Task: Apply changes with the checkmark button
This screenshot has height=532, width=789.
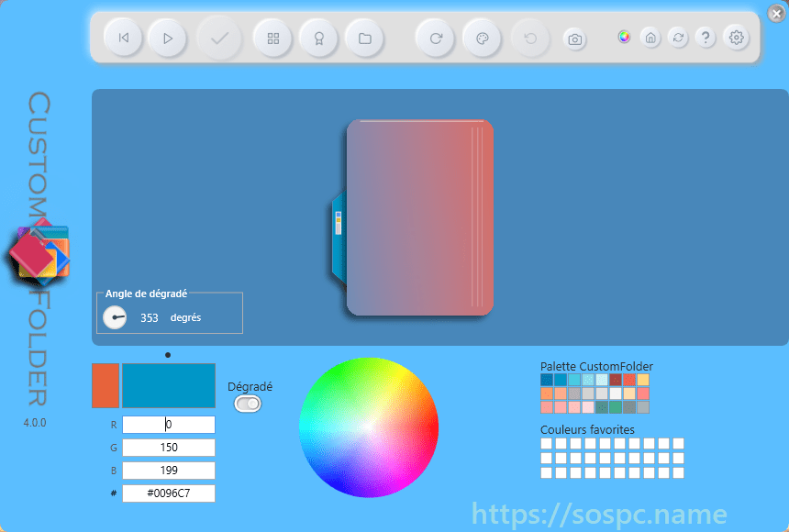Action: coord(219,39)
